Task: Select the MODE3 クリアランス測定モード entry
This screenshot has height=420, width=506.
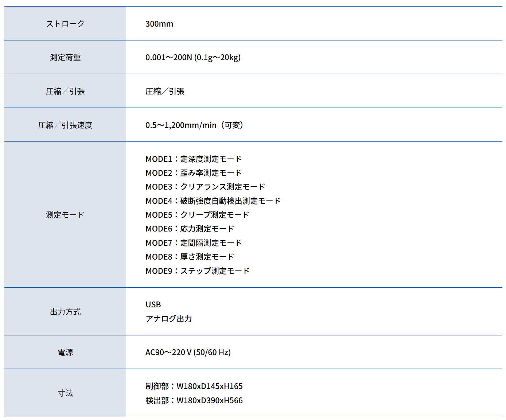Action: pos(205,187)
